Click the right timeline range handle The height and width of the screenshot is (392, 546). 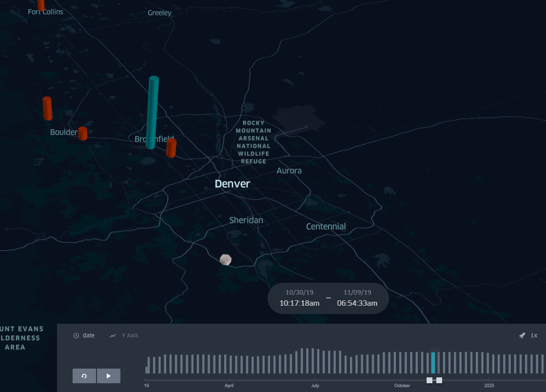coord(439,380)
